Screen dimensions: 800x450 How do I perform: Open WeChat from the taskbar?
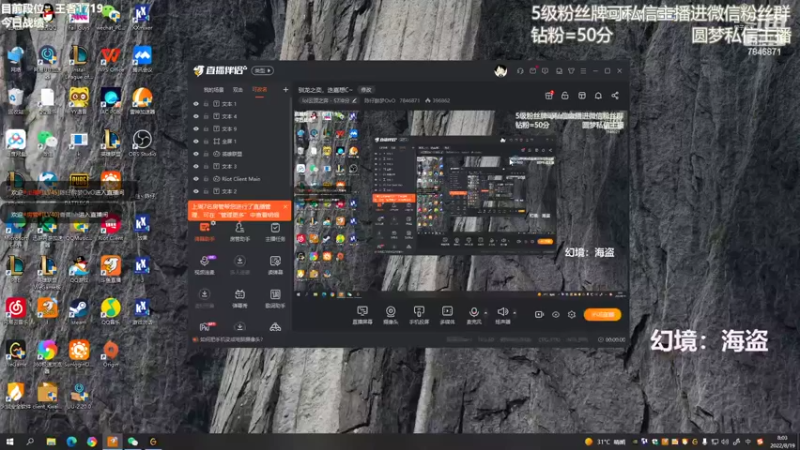pyautogui.click(x=133, y=442)
